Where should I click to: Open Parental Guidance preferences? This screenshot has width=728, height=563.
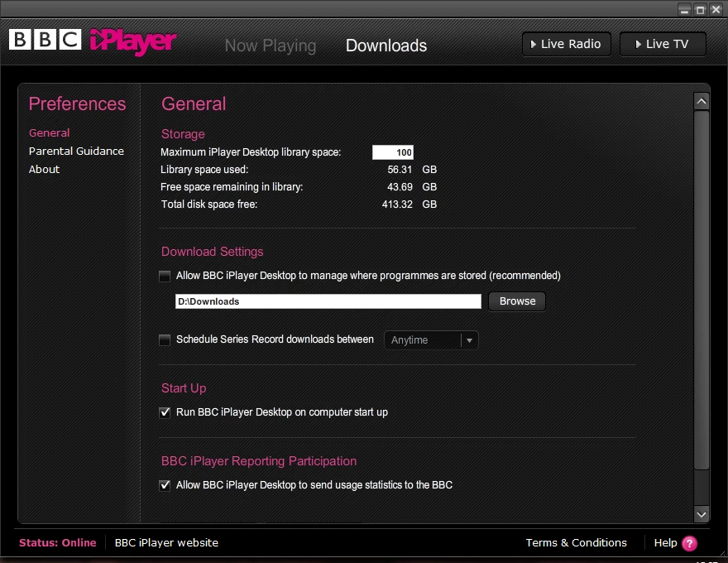(x=76, y=151)
